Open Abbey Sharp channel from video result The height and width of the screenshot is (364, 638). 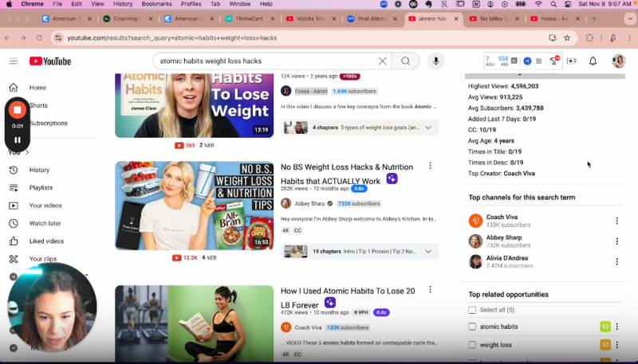click(x=309, y=204)
